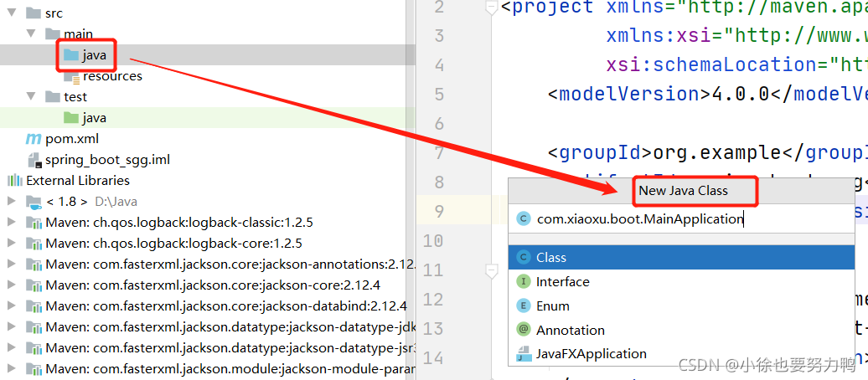Click the jackson-annotations Maven library icon

point(34,265)
